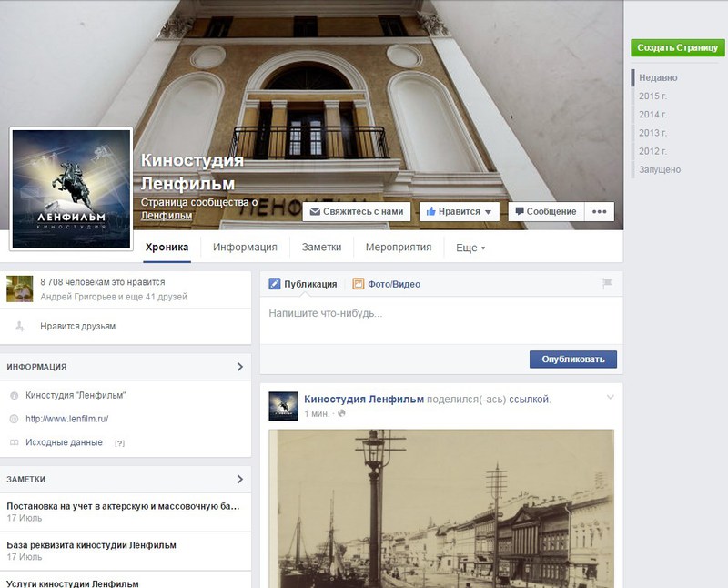Open the Еще tab dropdown
728x588 pixels.
click(x=470, y=248)
